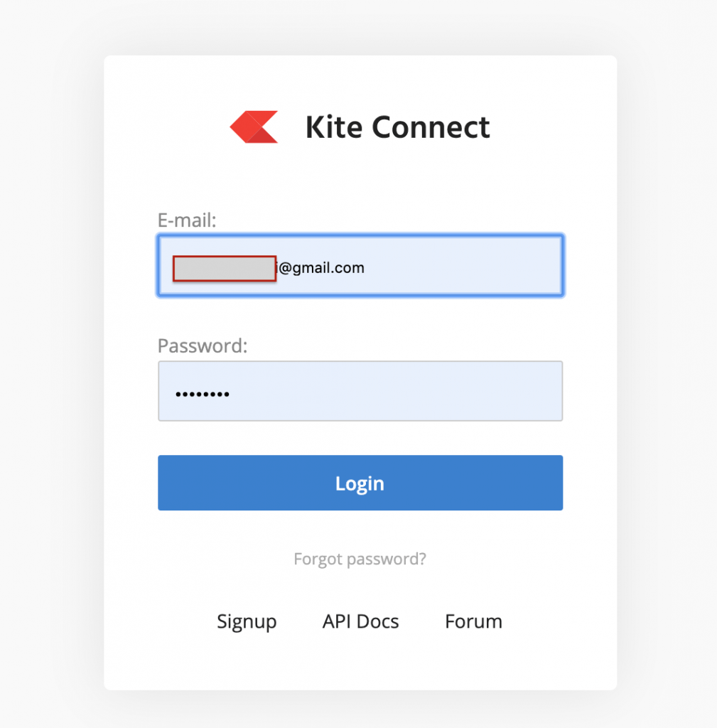Click the masked password dots
This screenshot has width=717, height=728.
202,394
